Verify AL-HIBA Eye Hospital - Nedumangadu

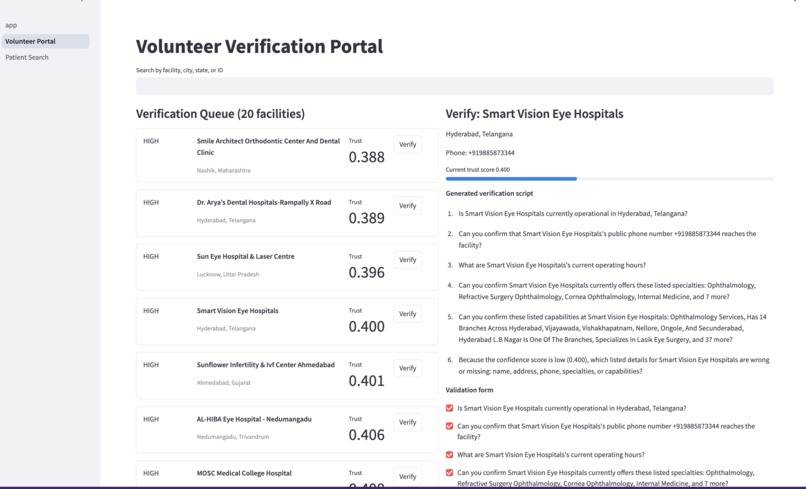pos(408,422)
